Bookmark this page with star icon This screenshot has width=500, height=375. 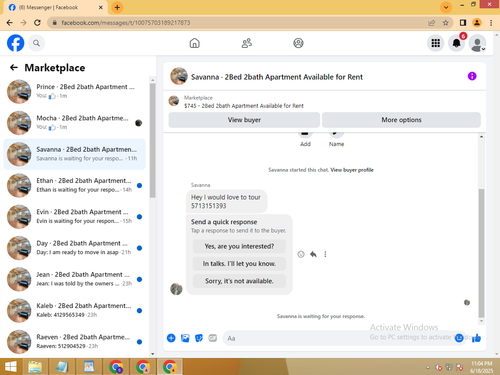pyautogui.click(x=446, y=23)
